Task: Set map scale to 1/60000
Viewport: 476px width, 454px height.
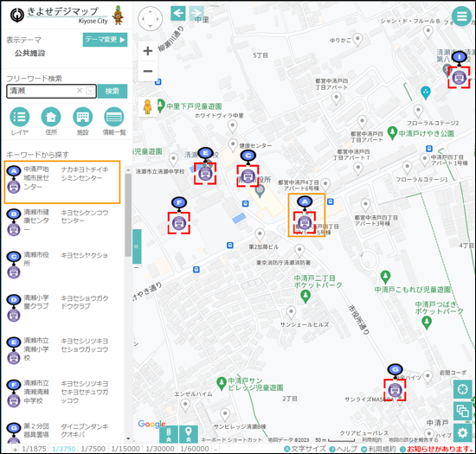Action: click(195, 449)
